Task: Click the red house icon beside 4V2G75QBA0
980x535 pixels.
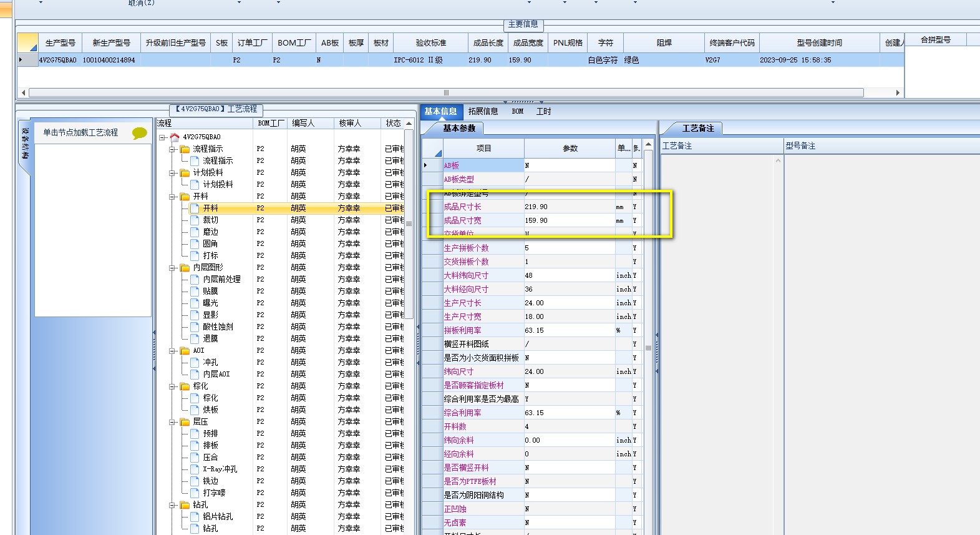Action: [x=175, y=137]
